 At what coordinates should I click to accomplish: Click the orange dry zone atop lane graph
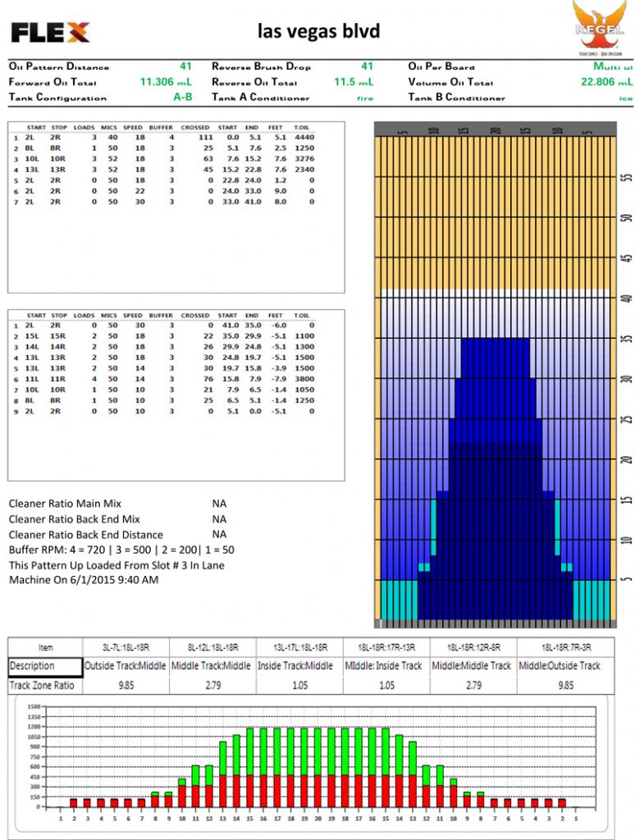(495, 213)
